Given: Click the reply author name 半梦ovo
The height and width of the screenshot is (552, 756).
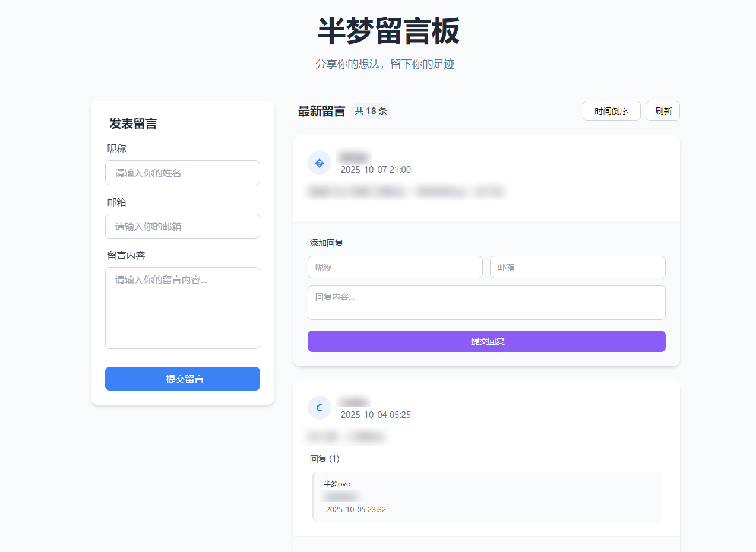Looking at the screenshot, I should [x=337, y=484].
